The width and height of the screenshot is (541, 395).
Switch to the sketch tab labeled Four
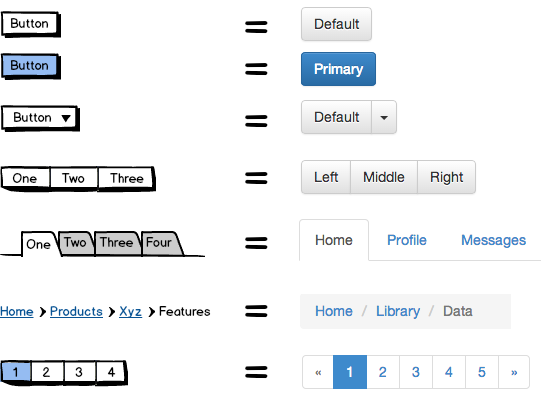point(161,243)
